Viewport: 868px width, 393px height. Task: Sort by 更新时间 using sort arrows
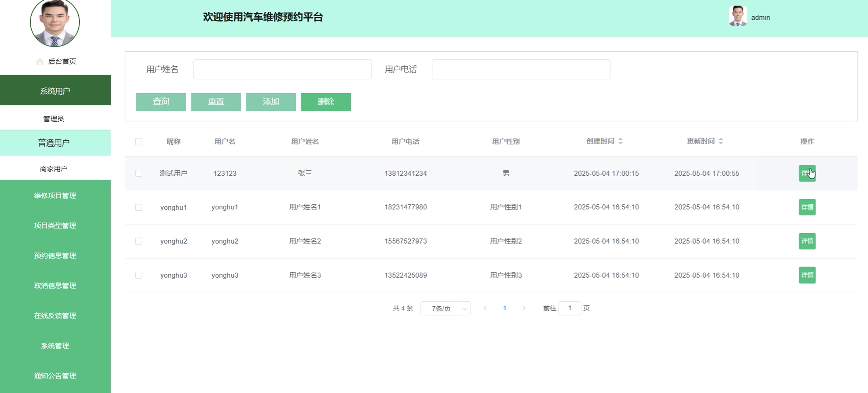coord(721,141)
